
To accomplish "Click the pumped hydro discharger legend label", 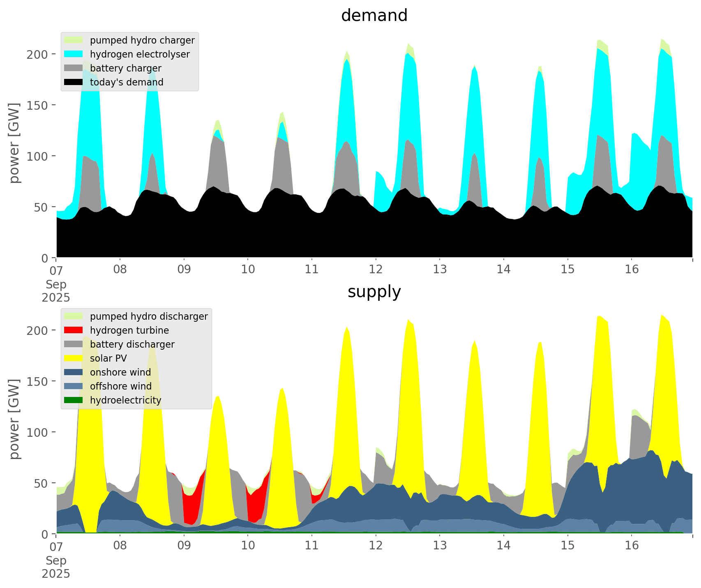I will tap(149, 316).
